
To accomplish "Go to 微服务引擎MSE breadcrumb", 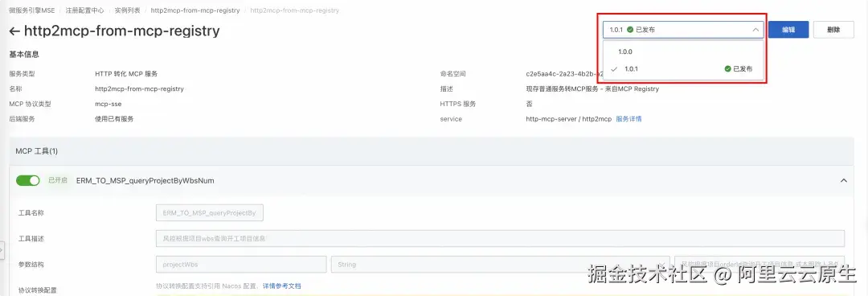I will pos(32,10).
